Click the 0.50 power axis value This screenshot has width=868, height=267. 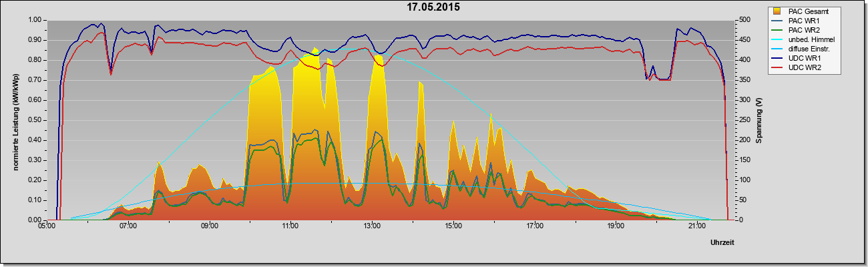point(34,120)
